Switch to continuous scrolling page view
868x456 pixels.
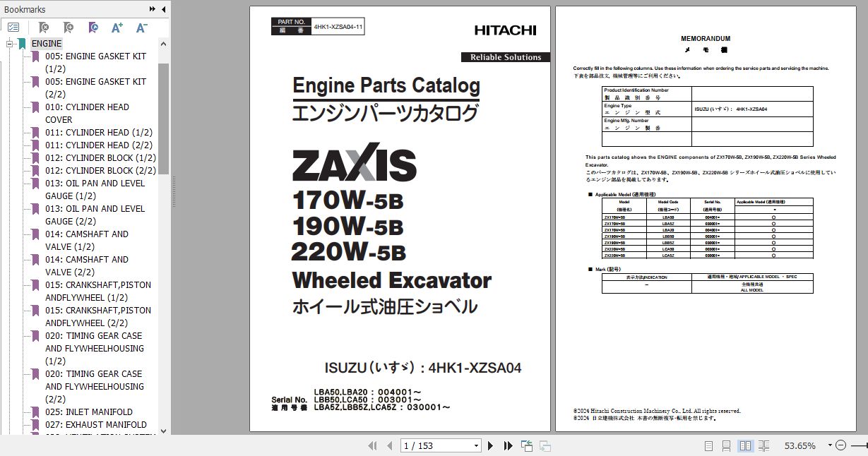tap(727, 445)
